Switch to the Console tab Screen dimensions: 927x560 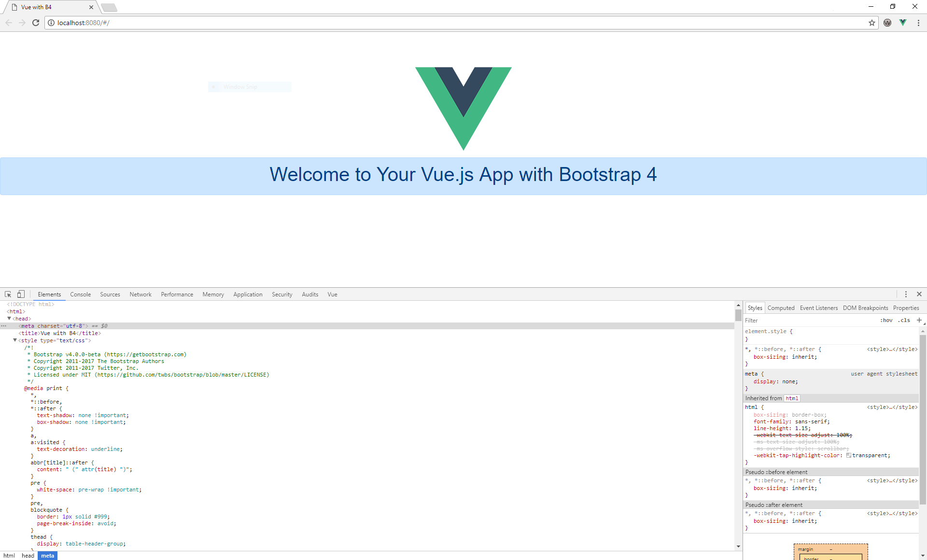point(80,294)
